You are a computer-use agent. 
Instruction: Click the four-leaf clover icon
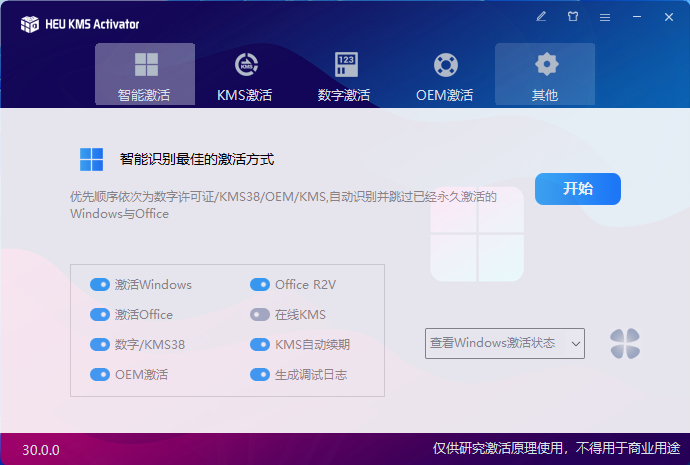tap(625, 344)
